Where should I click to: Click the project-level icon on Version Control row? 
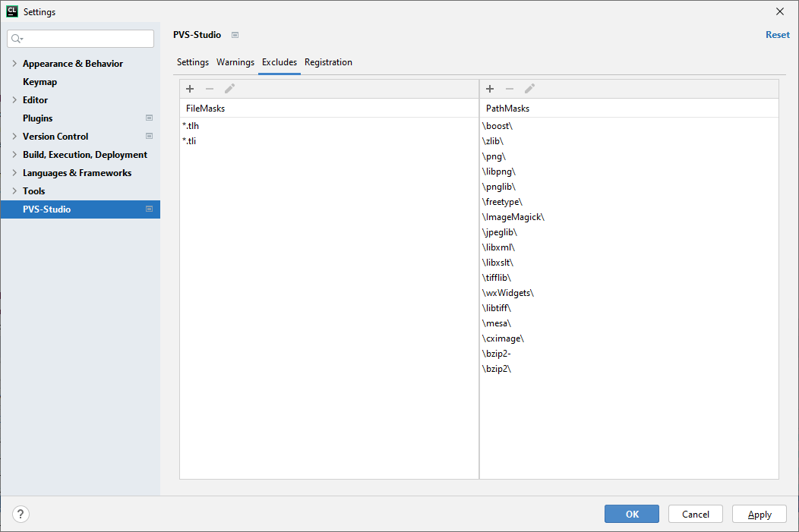coord(150,137)
